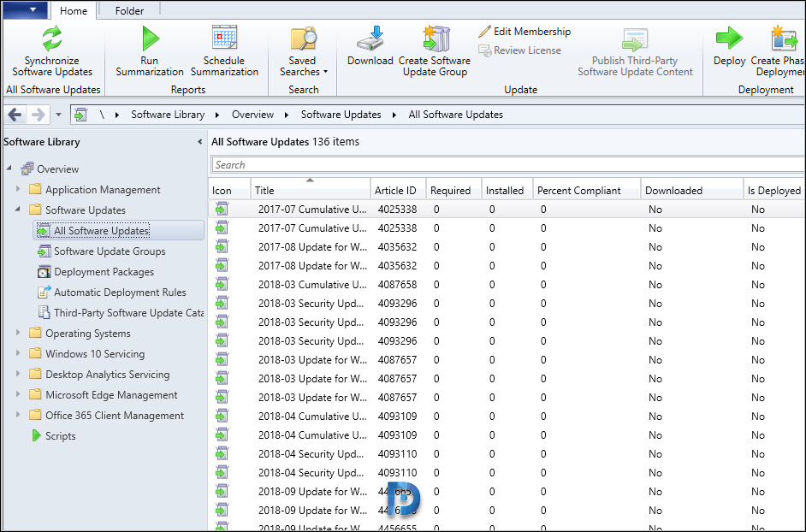Switch to the Folder ribbon tab
Image resolution: width=806 pixels, height=532 pixels.
(x=129, y=11)
